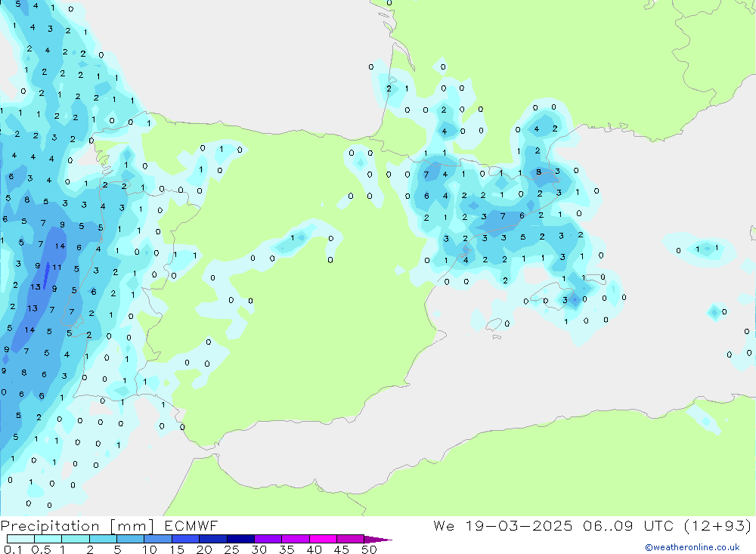
Task: Click the '25' legend scale value
Action: [x=232, y=549]
